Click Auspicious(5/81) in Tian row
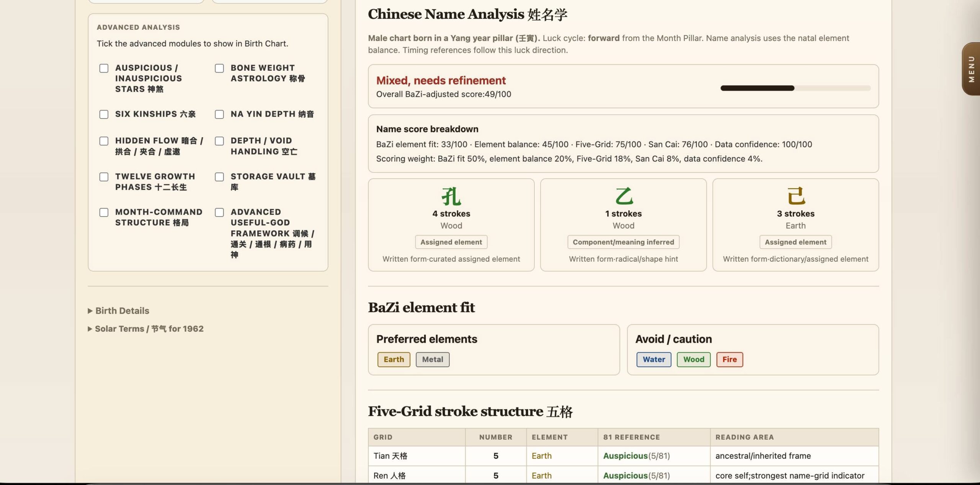 tap(637, 456)
